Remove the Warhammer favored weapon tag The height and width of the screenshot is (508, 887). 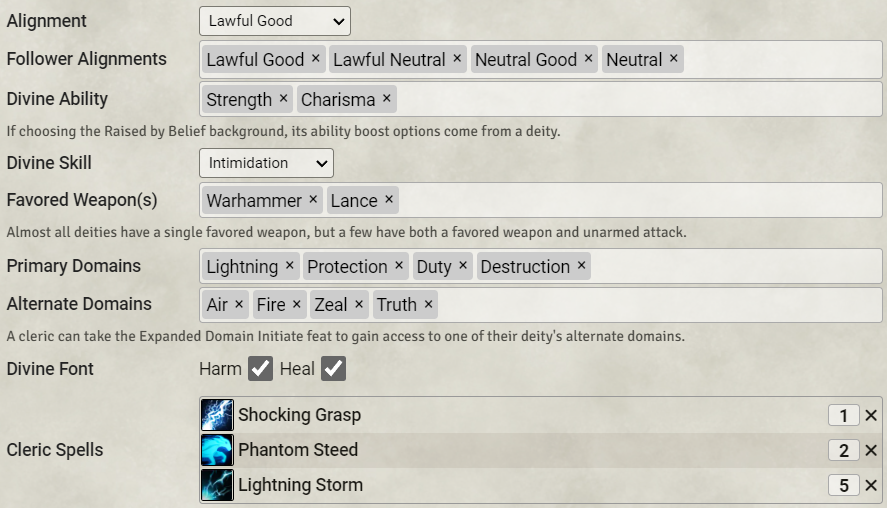(x=313, y=200)
